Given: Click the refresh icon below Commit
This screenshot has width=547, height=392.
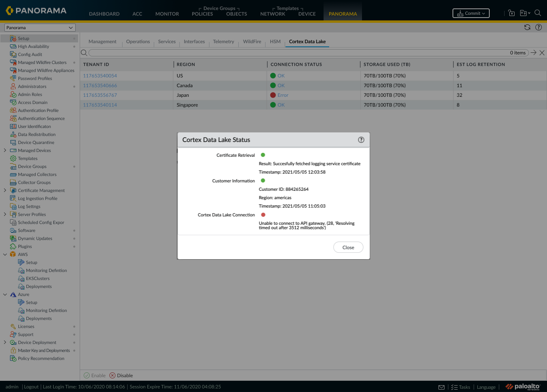Looking at the screenshot, I should 527,27.
